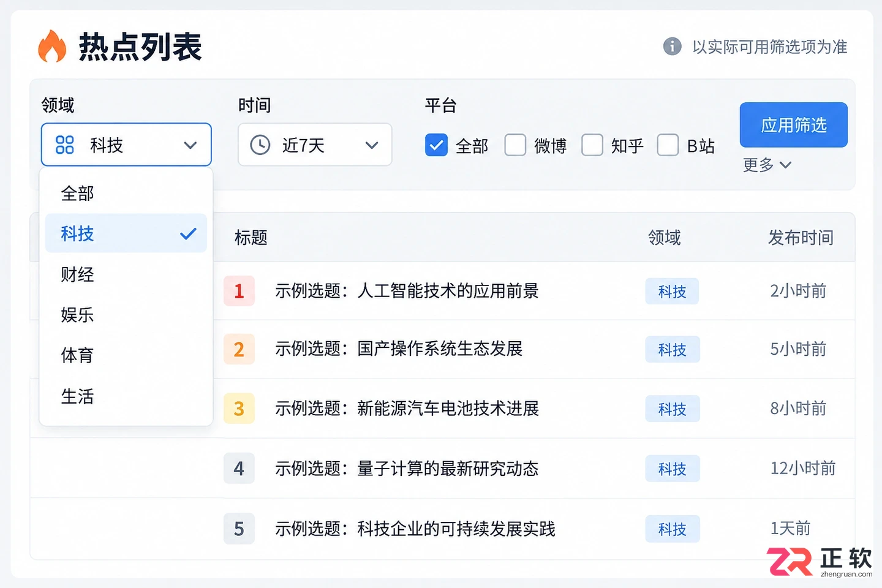Click the grid icon in the 领域 selector
Viewport: 882px width, 588px height.
[x=64, y=145]
